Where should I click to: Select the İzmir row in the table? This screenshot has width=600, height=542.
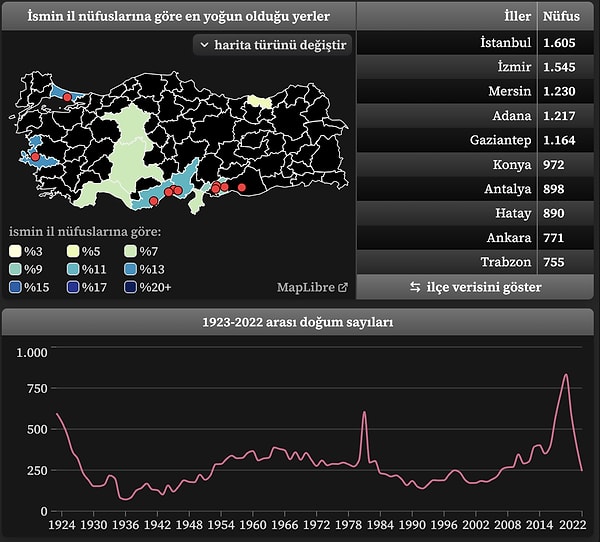475,67
